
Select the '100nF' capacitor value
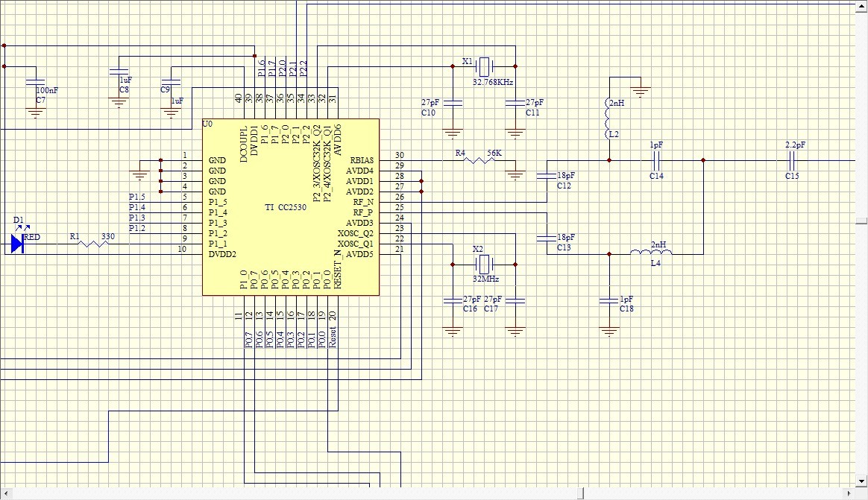(x=47, y=90)
